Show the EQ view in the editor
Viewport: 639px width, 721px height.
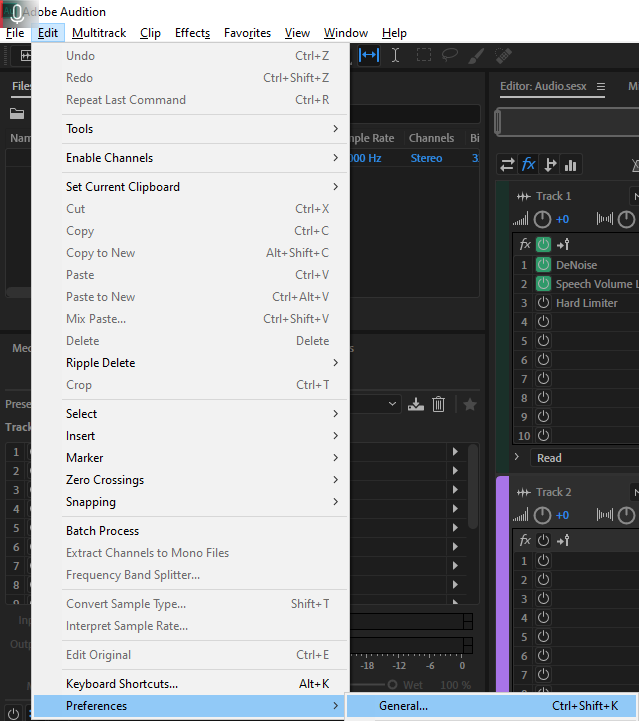571,165
